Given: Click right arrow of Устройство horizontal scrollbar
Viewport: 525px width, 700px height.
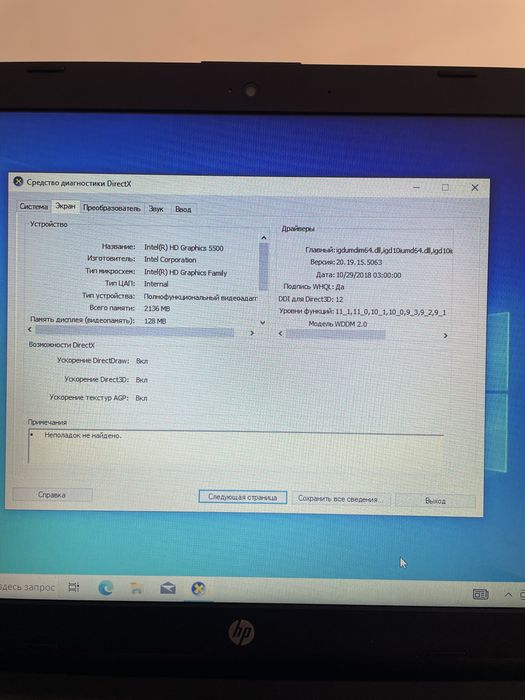Looking at the screenshot, I should [252, 333].
